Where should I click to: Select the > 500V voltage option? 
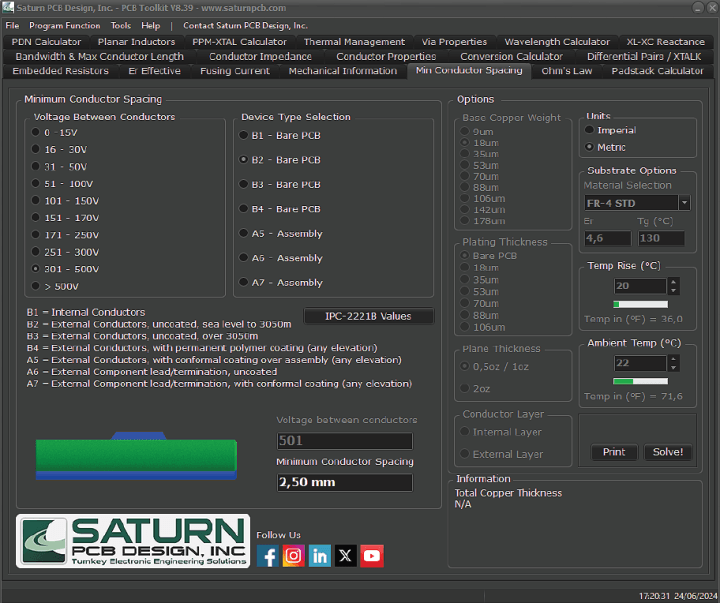tap(55, 286)
